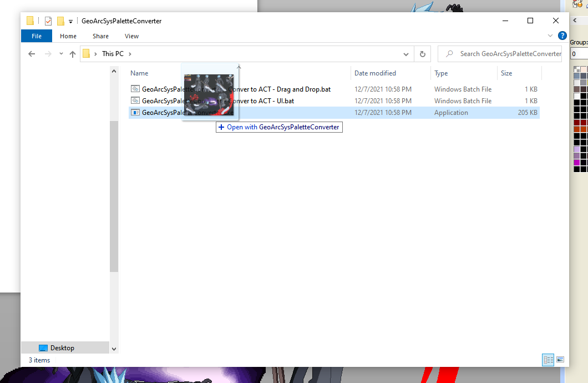Viewport: 588px width, 383px height.
Task: Select the GeoArcSysPaletteConverter.exe application row
Action: (x=334, y=113)
